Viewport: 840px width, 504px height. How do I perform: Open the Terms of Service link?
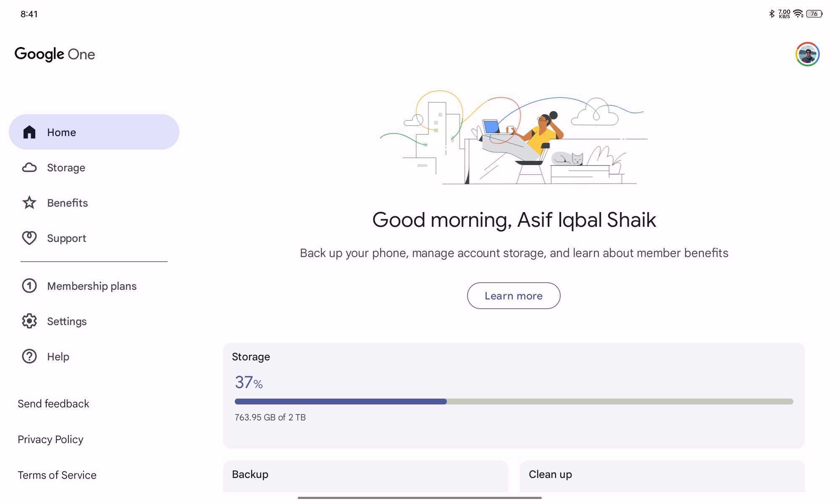[57, 475]
